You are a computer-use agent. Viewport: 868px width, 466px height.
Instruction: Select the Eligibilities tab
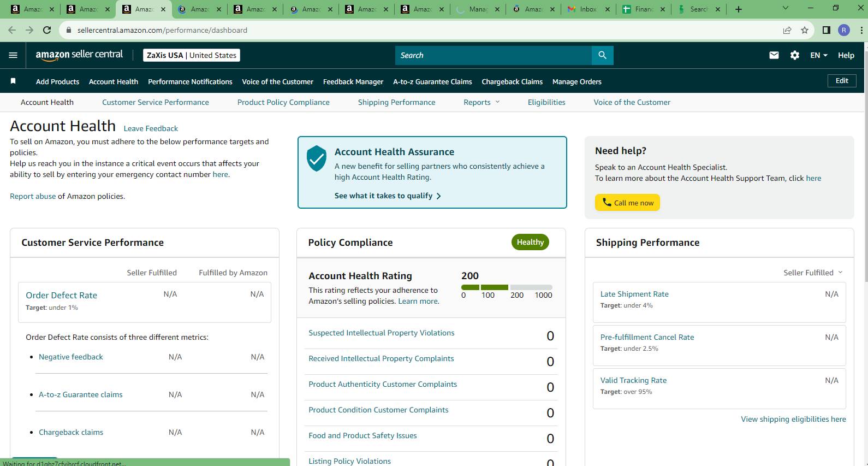coord(546,102)
